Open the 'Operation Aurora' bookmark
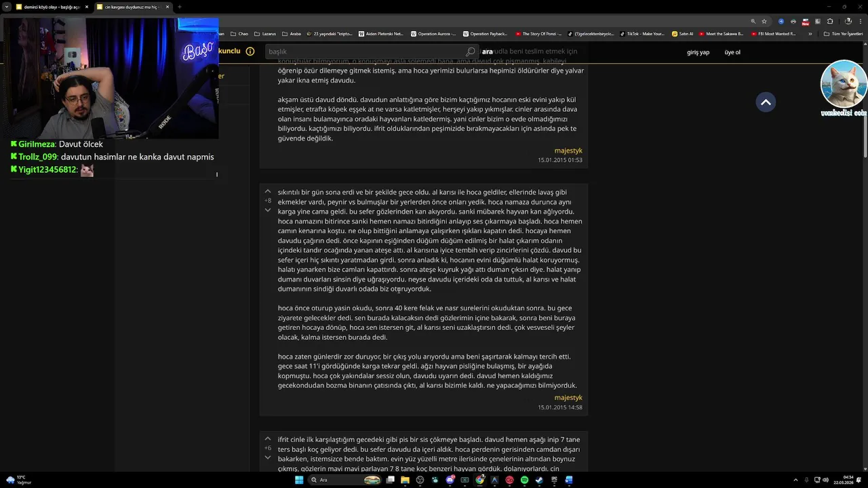The width and height of the screenshot is (868, 488). pos(434,33)
